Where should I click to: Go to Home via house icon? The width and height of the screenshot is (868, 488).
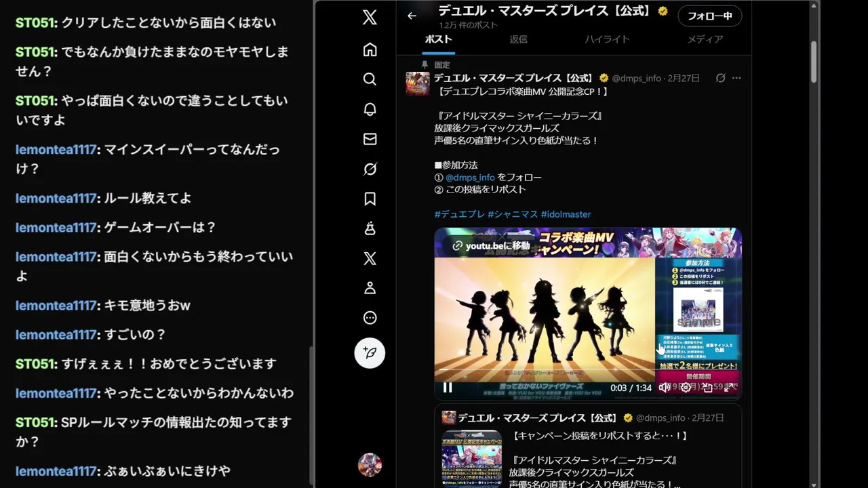click(370, 49)
